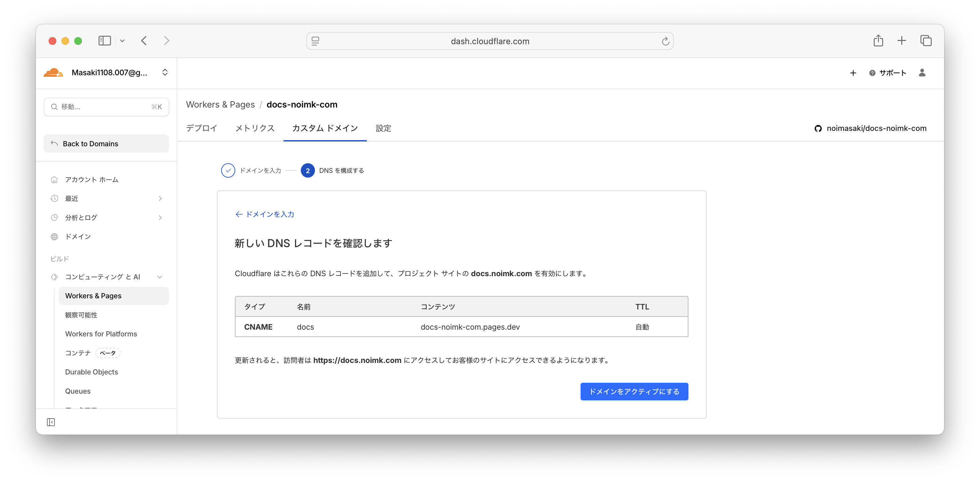Open ドメイン via the globe icon
The width and height of the screenshot is (980, 482).
point(54,236)
